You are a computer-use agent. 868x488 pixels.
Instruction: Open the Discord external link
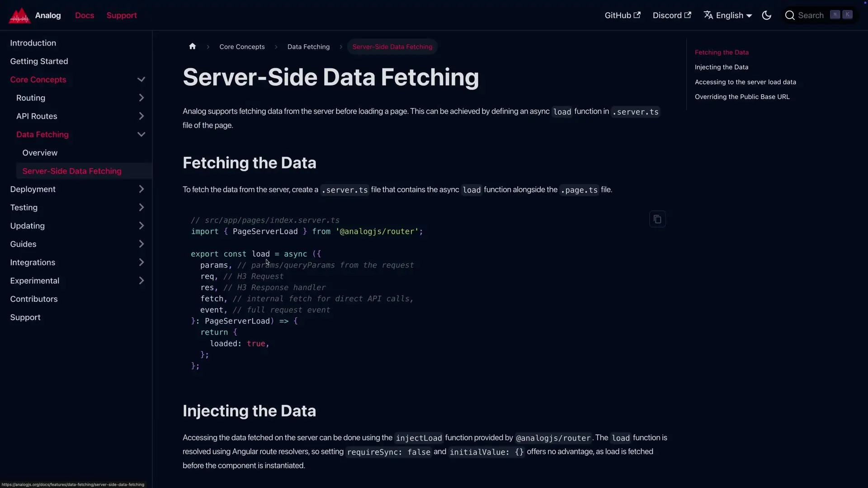672,15
